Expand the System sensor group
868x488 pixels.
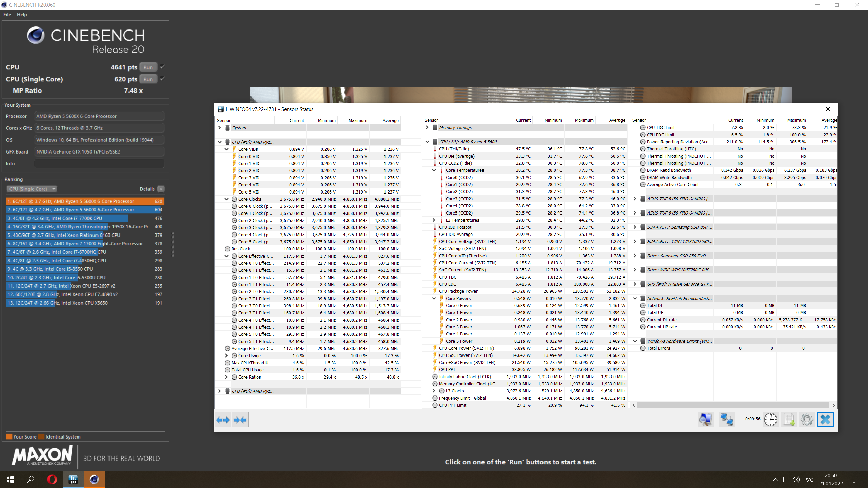[220, 128]
